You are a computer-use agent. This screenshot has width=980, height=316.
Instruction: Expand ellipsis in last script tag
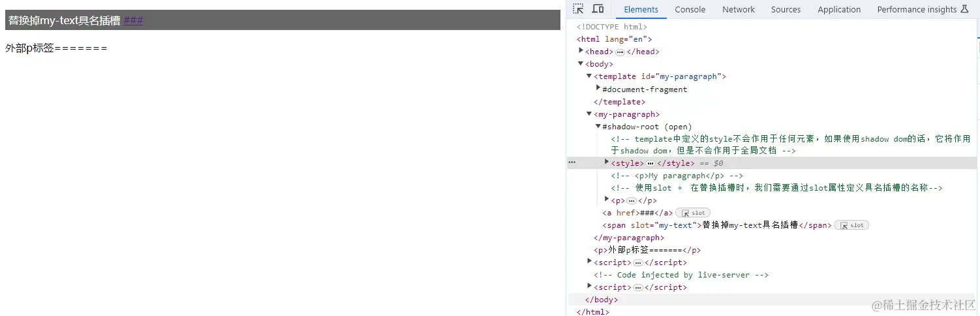[x=638, y=287]
